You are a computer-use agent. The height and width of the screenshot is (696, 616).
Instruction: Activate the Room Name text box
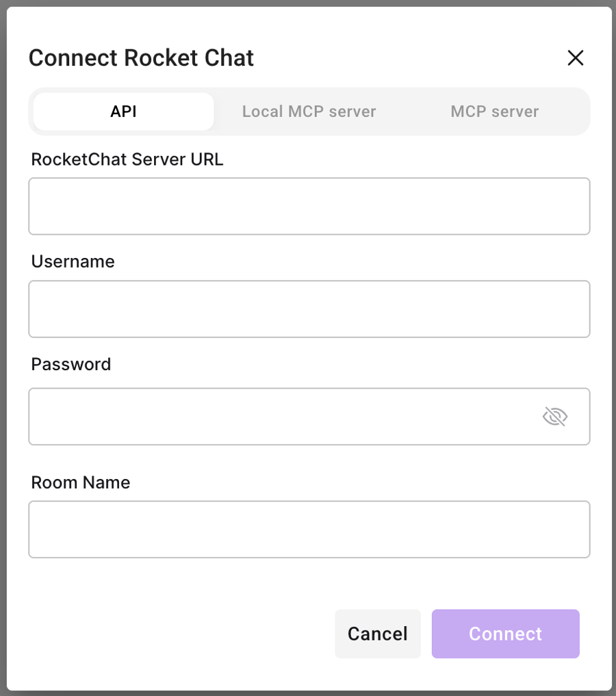(x=309, y=529)
